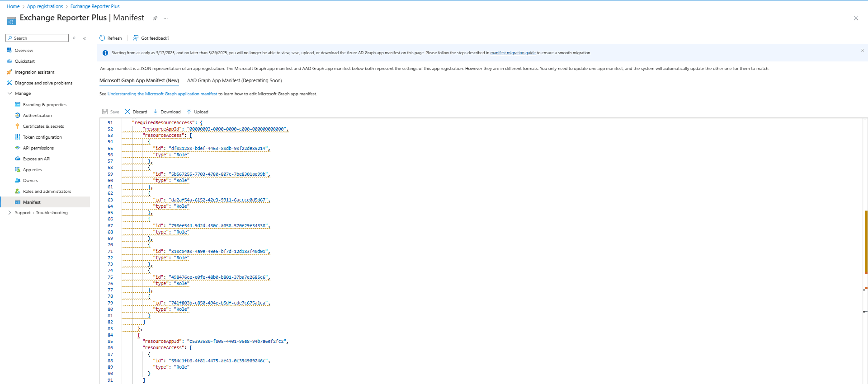868x384 pixels.
Task: Click the Quickstart cloud icon
Action: pyautogui.click(x=9, y=61)
